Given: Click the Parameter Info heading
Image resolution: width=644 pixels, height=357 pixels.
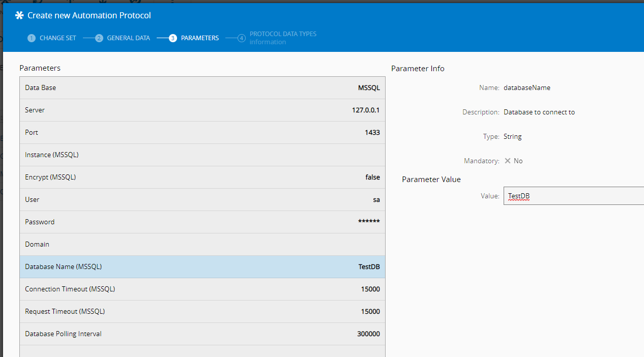Looking at the screenshot, I should pyautogui.click(x=418, y=69).
